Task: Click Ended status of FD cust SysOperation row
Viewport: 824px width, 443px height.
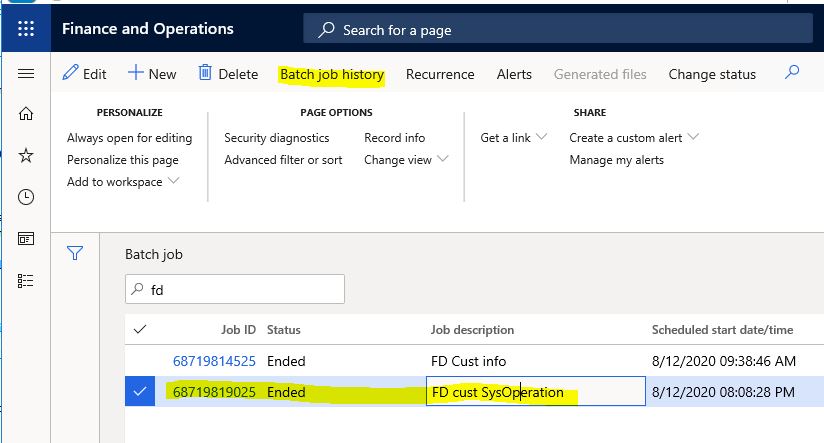Action: point(286,392)
